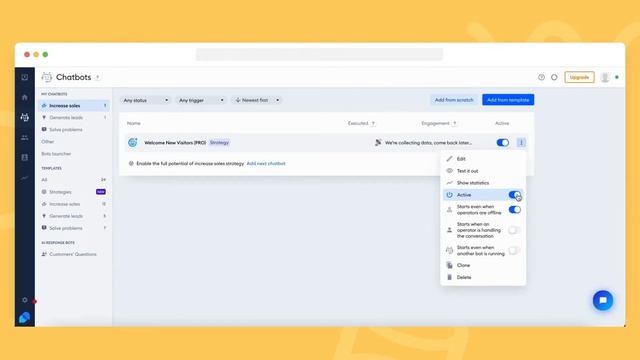Select Increase sales under My Chatbots

pos(74,106)
